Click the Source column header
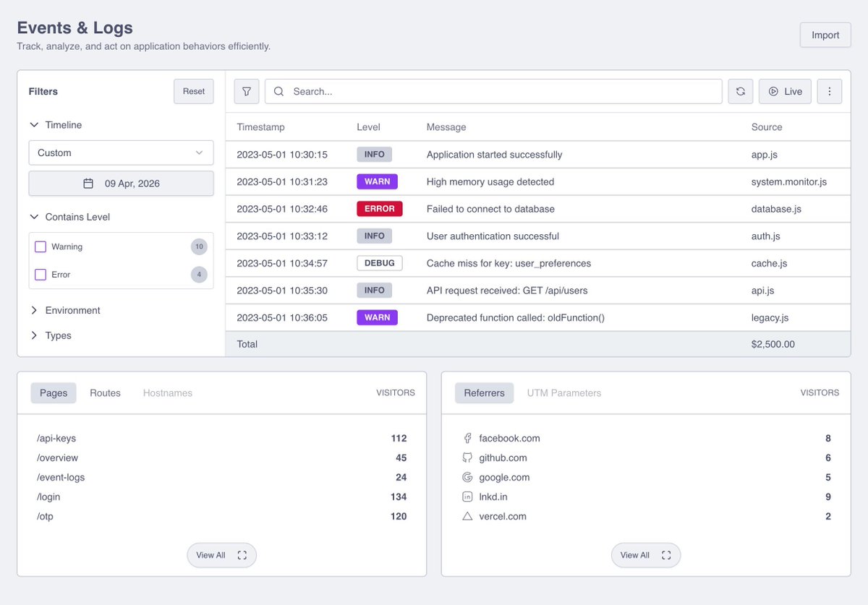 [x=767, y=127]
